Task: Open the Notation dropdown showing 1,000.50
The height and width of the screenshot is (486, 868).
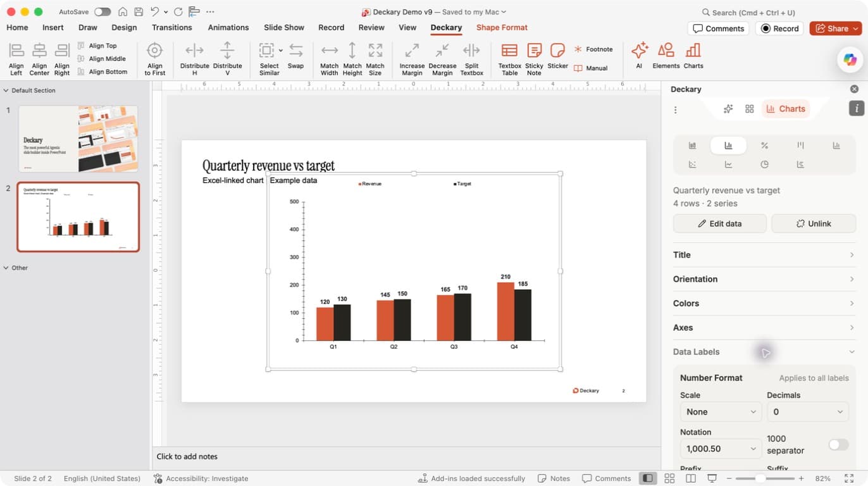Action: click(x=721, y=449)
